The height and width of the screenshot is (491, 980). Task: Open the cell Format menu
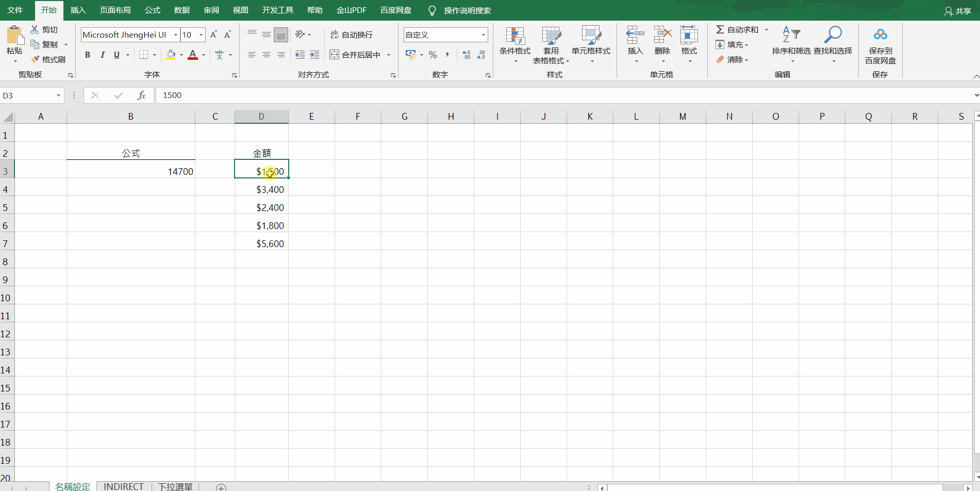point(689,45)
